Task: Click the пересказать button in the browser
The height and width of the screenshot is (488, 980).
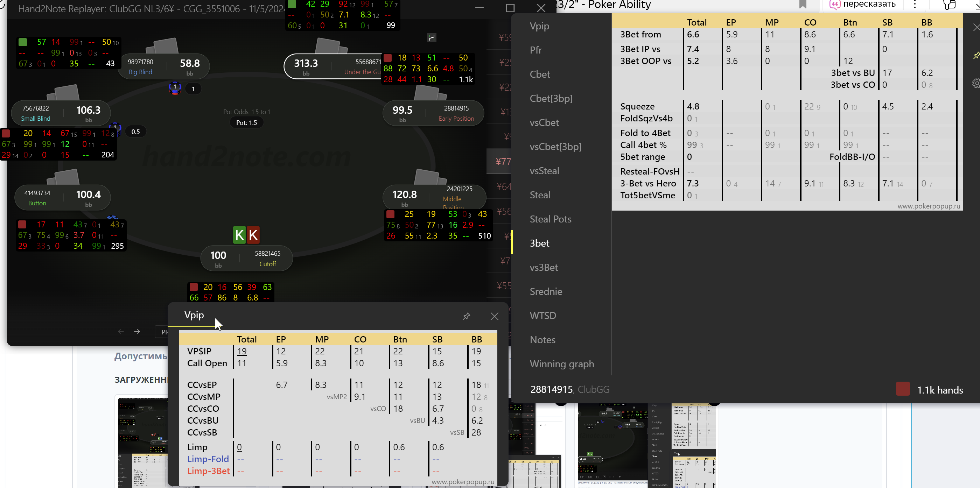Action: (862, 5)
